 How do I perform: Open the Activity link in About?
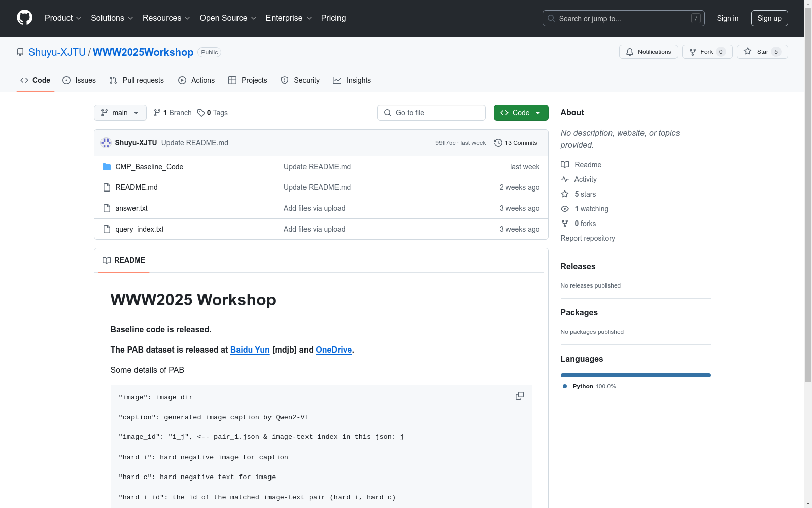(x=579, y=179)
